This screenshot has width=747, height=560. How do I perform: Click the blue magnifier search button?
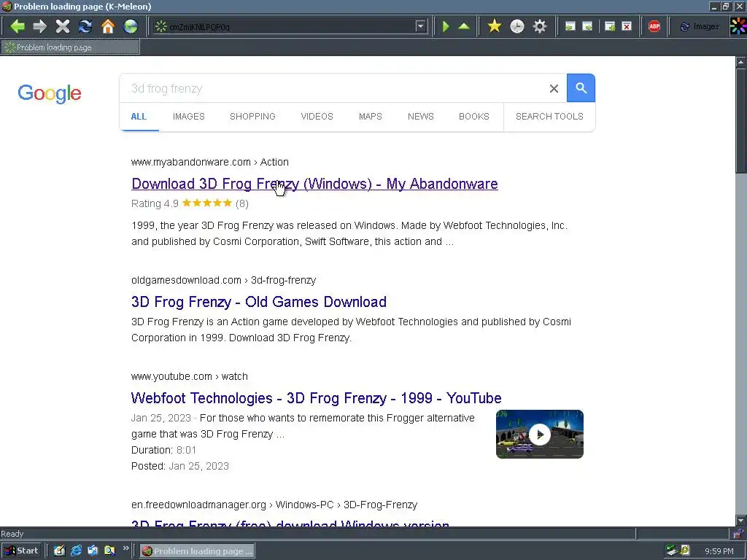(581, 88)
